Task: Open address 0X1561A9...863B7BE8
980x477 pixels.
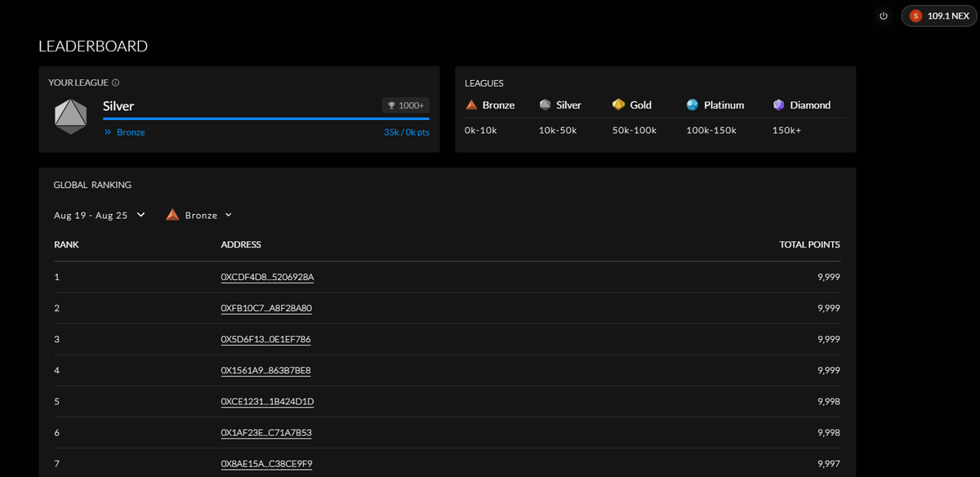Action: pos(265,370)
